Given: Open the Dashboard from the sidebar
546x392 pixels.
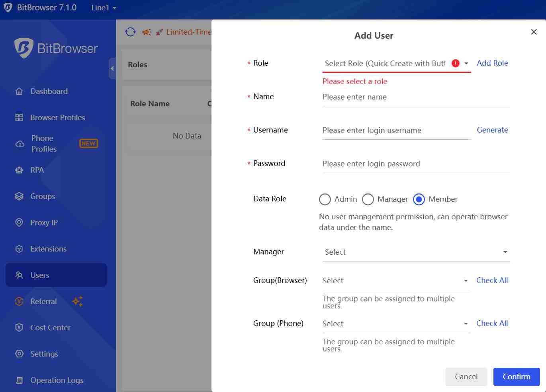Looking at the screenshot, I should pyautogui.click(x=49, y=91).
